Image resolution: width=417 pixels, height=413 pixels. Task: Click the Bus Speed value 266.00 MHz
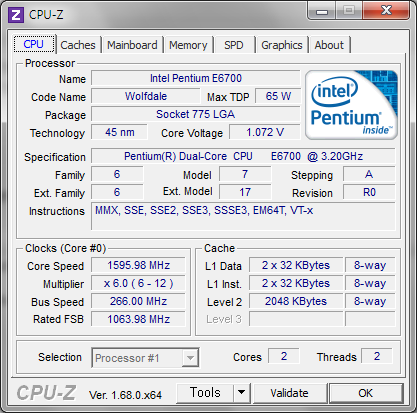[x=138, y=301]
